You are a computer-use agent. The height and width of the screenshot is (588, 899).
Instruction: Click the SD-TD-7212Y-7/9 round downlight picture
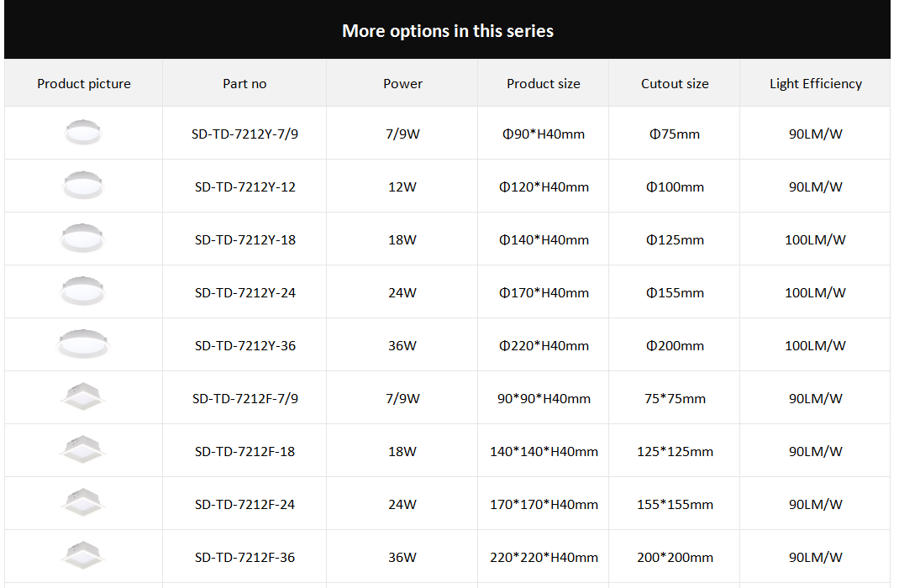82,133
